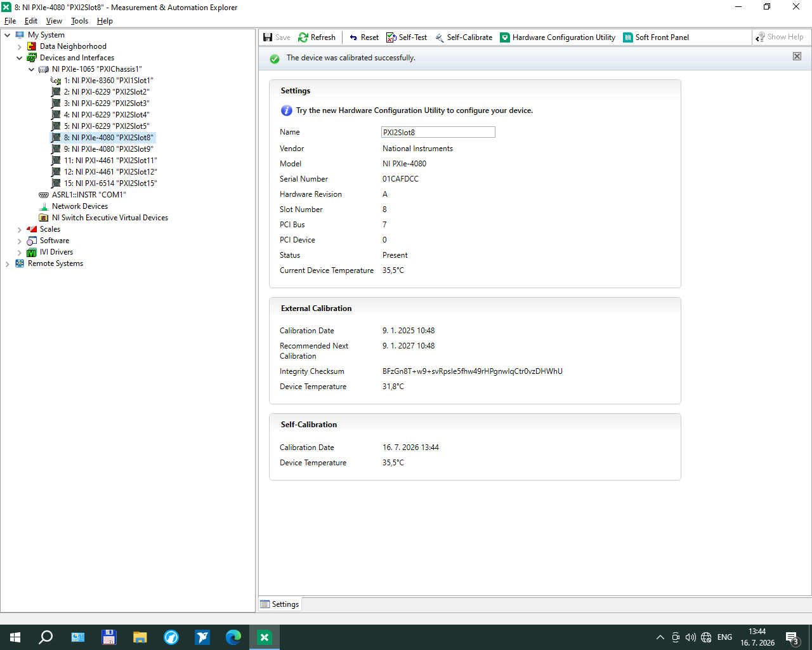Launch the Soft Front Panel

pyautogui.click(x=656, y=37)
